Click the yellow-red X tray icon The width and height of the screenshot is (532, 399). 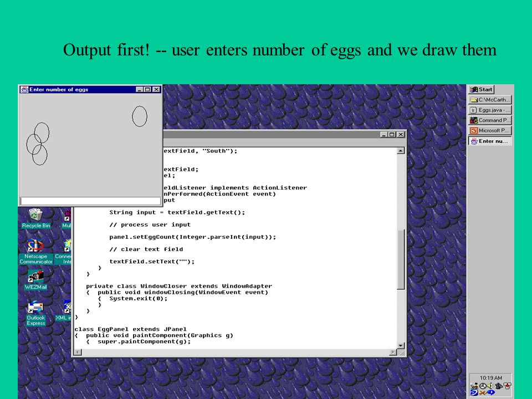[483, 393]
